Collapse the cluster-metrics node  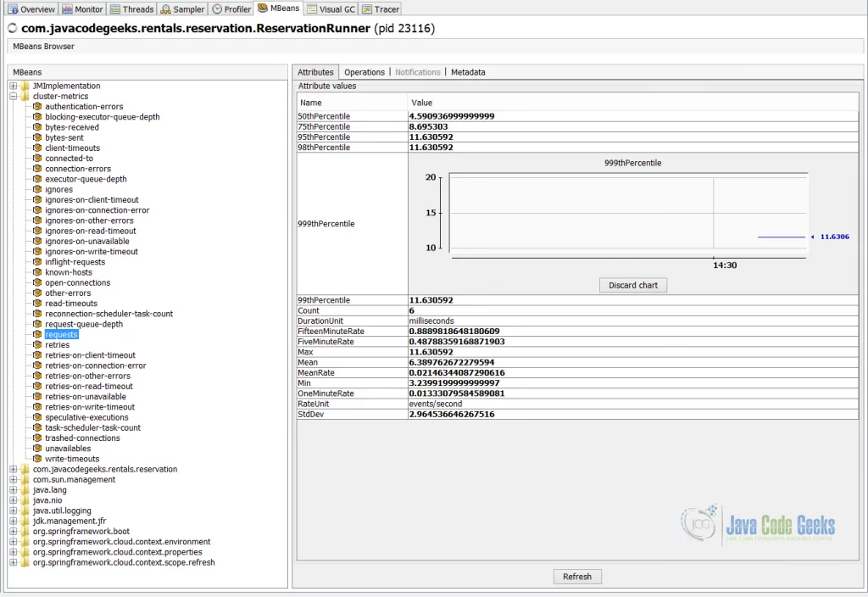pos(14,96)
